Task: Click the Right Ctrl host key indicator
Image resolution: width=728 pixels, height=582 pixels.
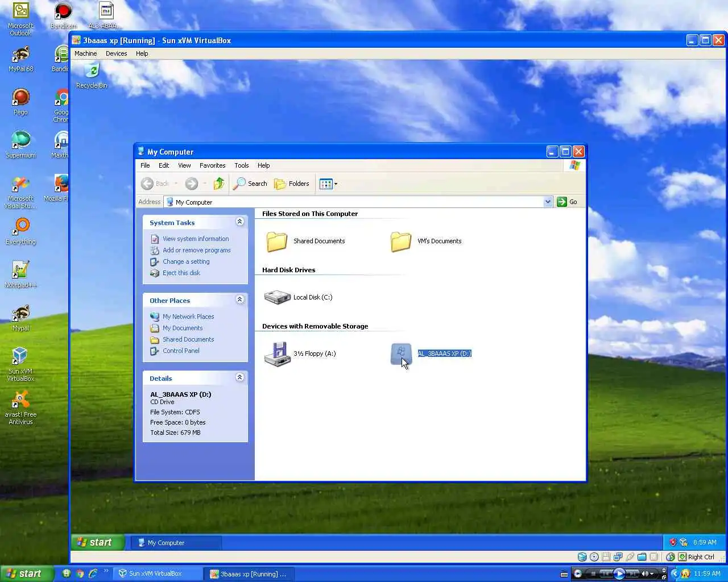Action: (x=696, y=557)
